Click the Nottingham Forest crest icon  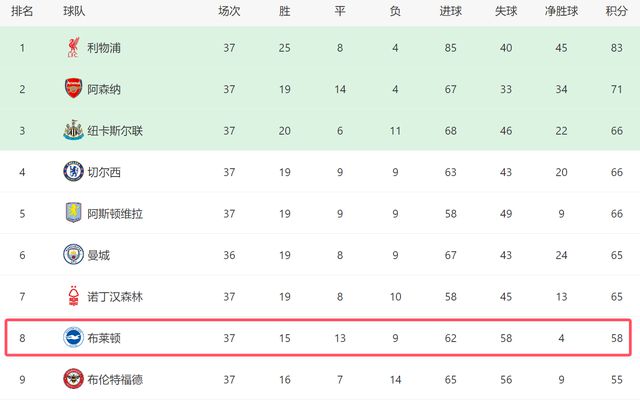(72, 297)
